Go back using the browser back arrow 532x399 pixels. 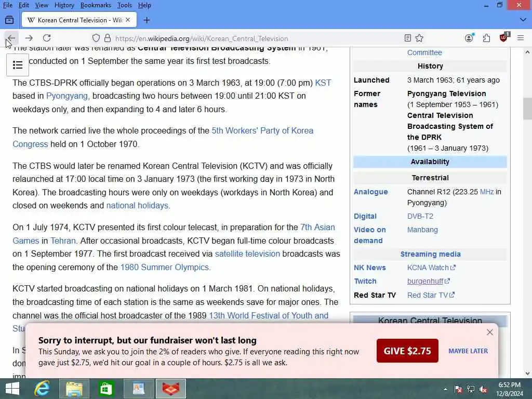(x=11, y=38)
